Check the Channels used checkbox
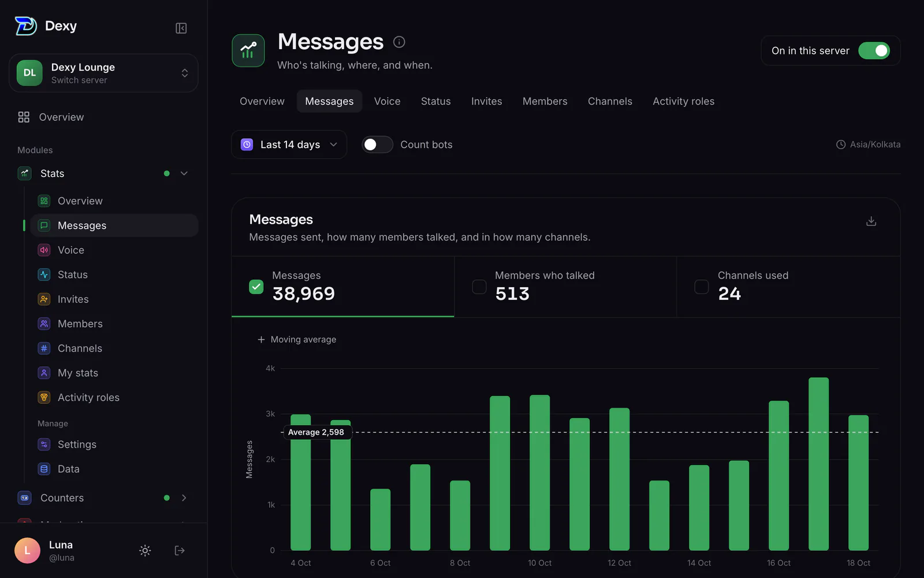The image size is (924, 578). pyautogui.click(x=701, y=287)
